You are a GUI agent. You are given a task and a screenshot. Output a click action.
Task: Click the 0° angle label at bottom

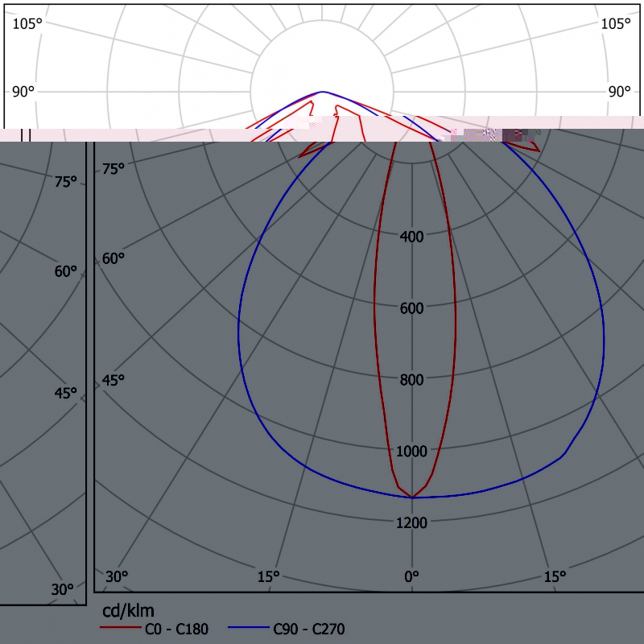tap(411, 576)
